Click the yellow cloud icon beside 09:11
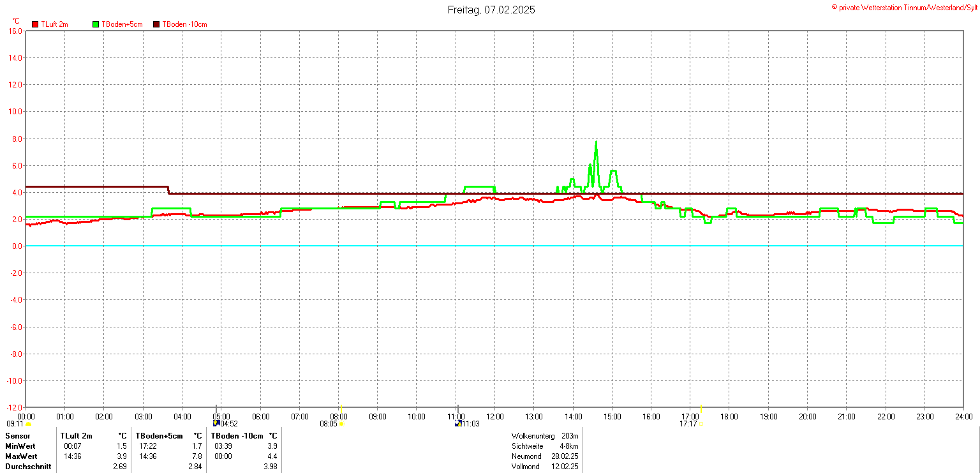This screenshot has width=980, height=473. pyautogui.click(x=28, y=424)
